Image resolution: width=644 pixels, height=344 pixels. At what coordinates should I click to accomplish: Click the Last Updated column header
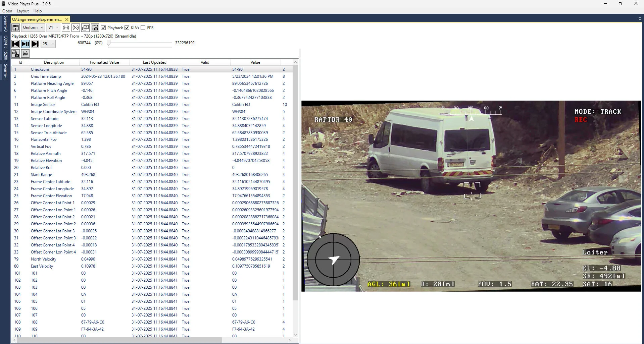click(154, 62)
